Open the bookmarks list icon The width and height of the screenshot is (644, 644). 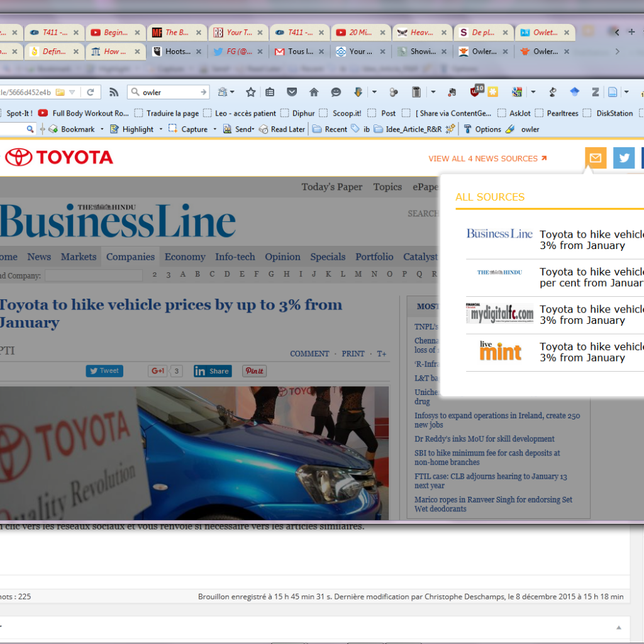(270, 92)
